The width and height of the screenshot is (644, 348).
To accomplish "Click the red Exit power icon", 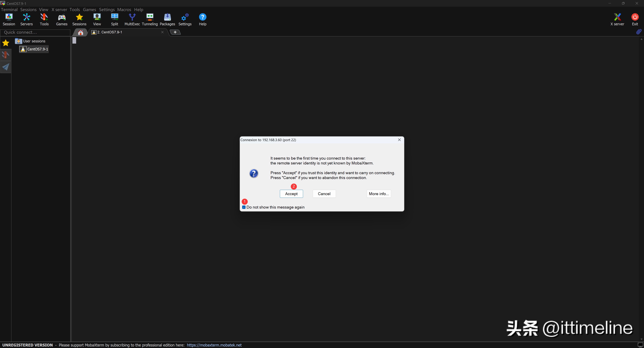I will coord(635,19).
